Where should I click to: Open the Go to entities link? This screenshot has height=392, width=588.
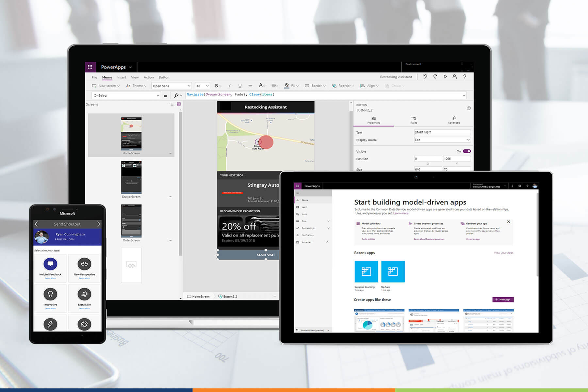point(368,239)
